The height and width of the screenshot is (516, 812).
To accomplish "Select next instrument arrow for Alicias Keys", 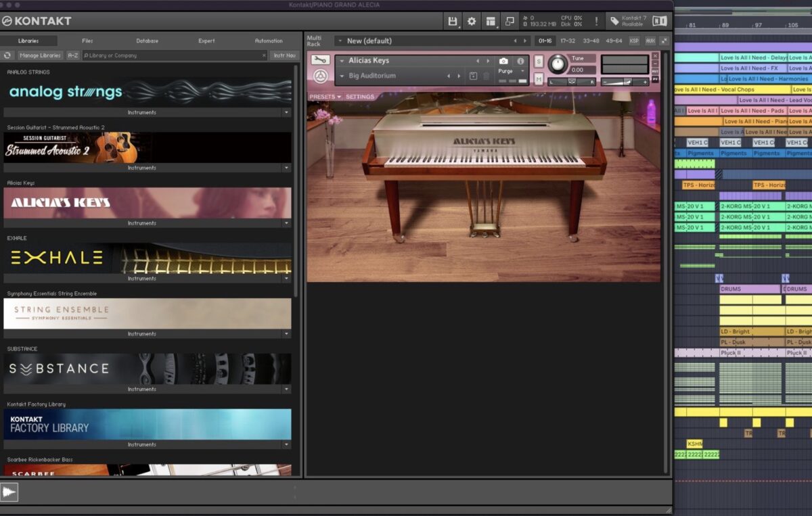I will pos(488,61).
